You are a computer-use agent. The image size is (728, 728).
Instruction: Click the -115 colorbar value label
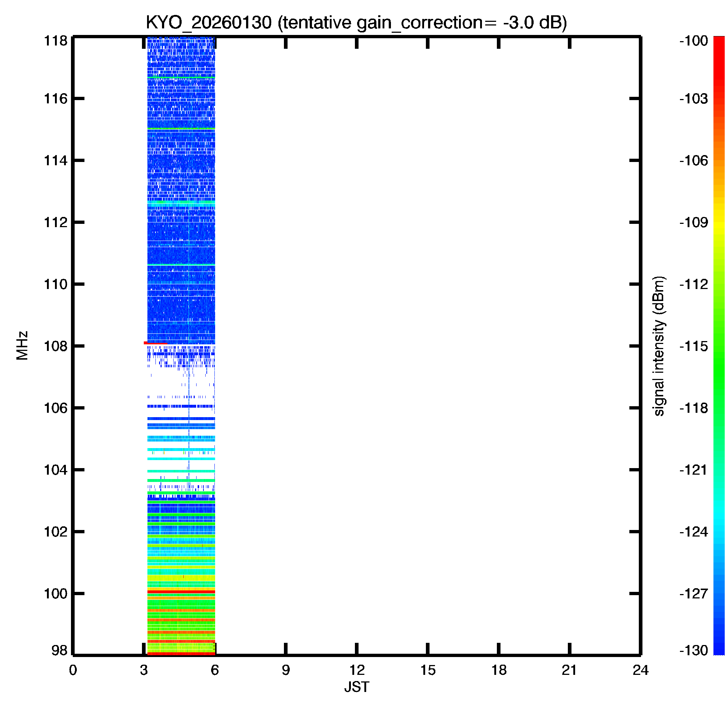tap(693, 346)
